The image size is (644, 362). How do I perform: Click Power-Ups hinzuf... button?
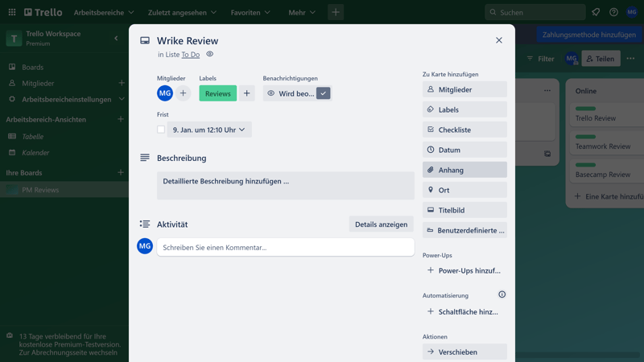(464, 270)
